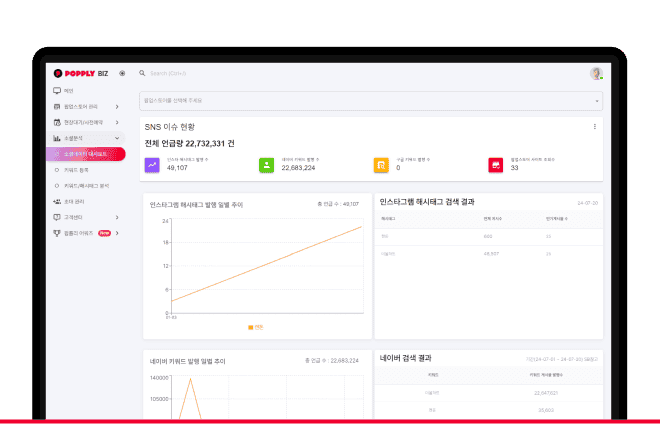Click the calendar icon for 현장대기/사전예약
Image resolution: width=661 pixels, height=424 pixels.
click(x=57, y=122)
